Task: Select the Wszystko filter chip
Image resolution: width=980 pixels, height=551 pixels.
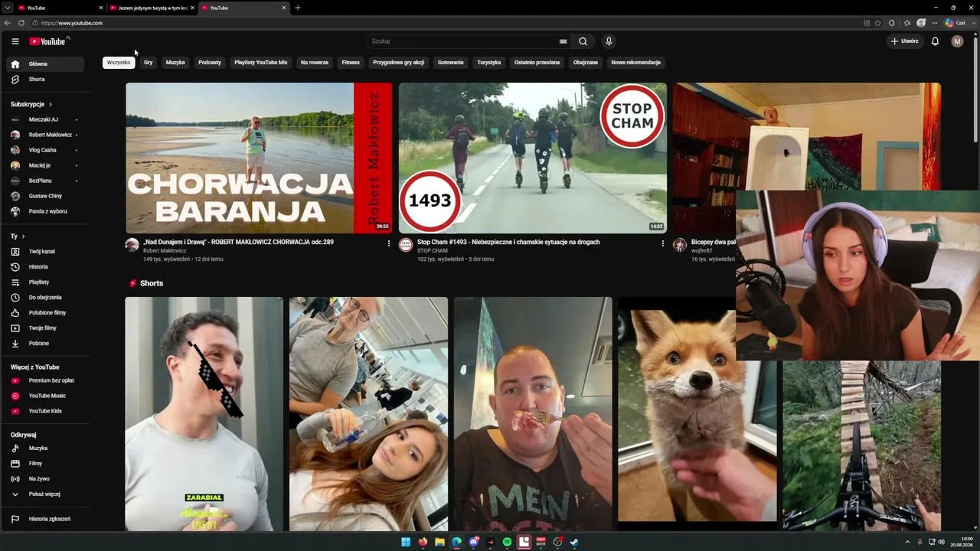Action: click(119, 63)
